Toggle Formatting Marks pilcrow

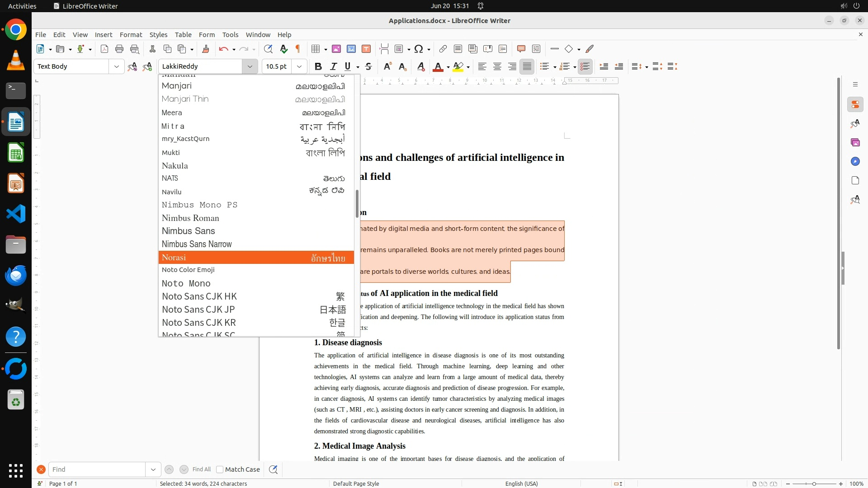click(298, 49)
